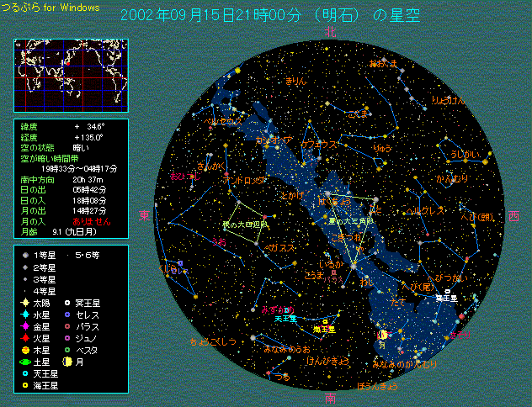Click the Pallas (パラス) legend icon

point(69,325)
